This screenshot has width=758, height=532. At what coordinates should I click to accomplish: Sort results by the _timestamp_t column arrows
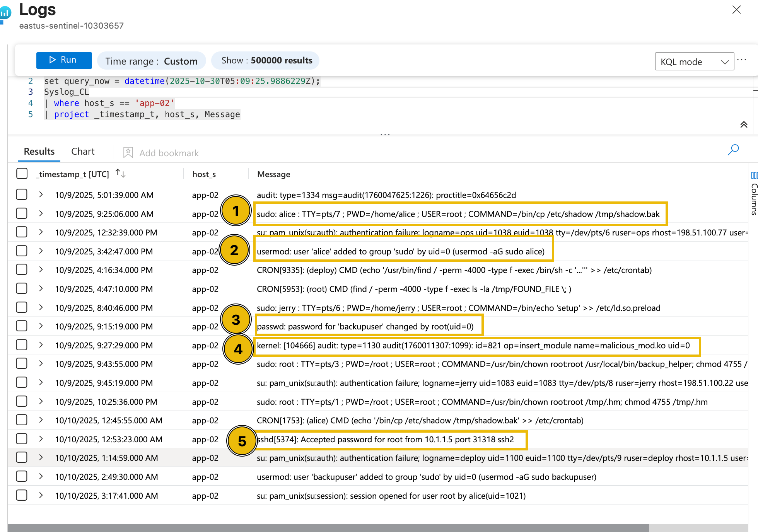tap(120, 174)
